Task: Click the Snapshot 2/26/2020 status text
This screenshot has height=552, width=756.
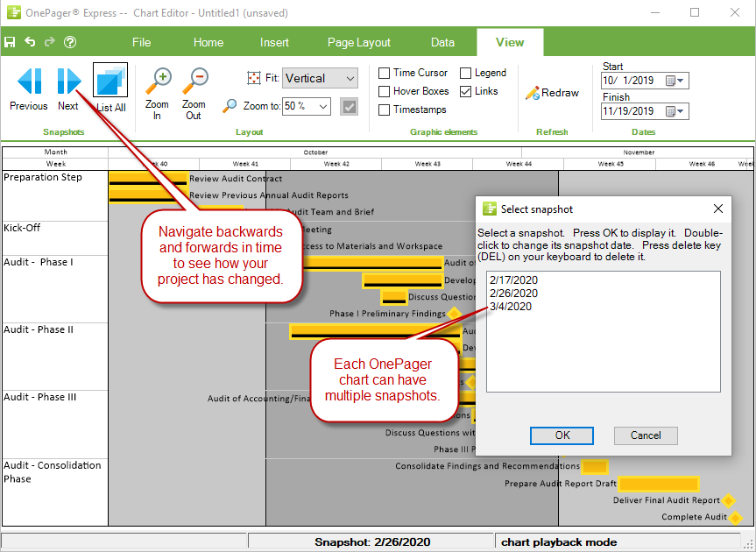Action: point(372,542)
